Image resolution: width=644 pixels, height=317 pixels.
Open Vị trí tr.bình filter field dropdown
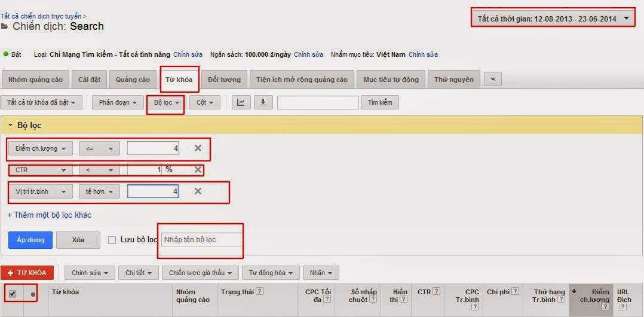click(x=40, y=191)
